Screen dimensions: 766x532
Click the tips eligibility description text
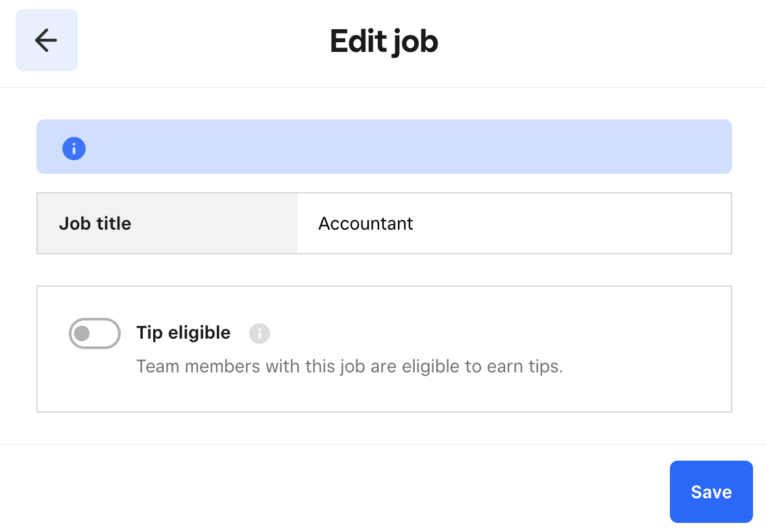point(350,366)
